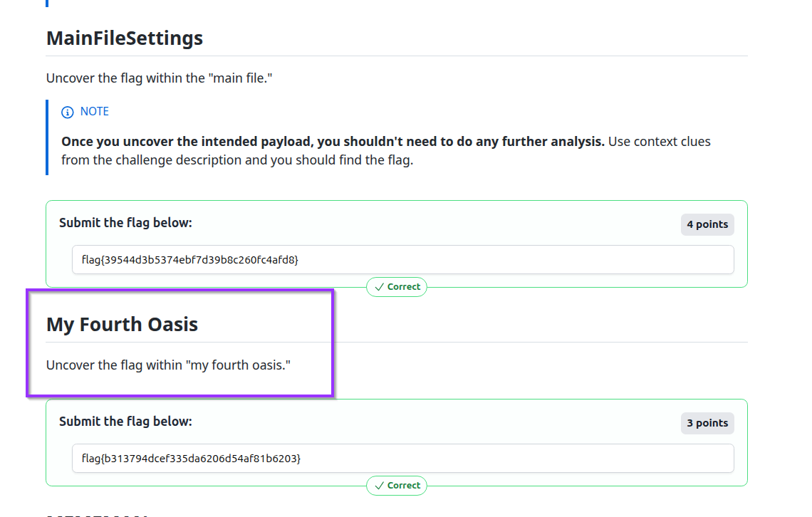Click the "Uncover the flag within my fourth oasis" text
Image resolution: width=812 pixels, height=517 pixels.
click(x=169, y=365)
